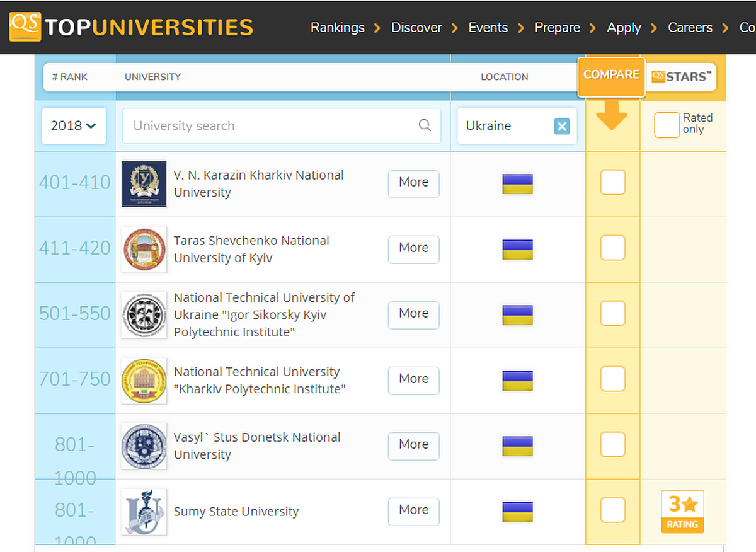
Task: Open the Prepare menu
Action: click(558, 28)
